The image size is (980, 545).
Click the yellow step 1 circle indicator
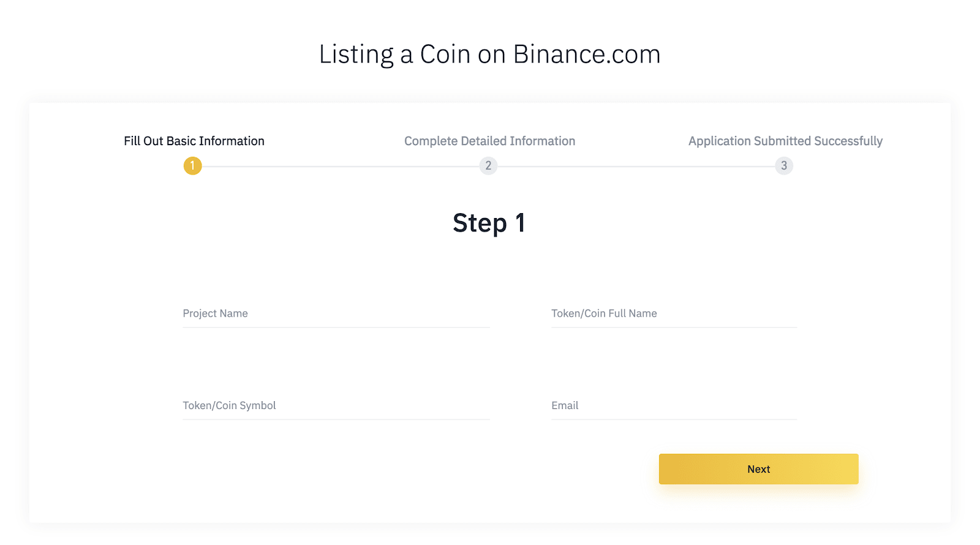point(192,165)
